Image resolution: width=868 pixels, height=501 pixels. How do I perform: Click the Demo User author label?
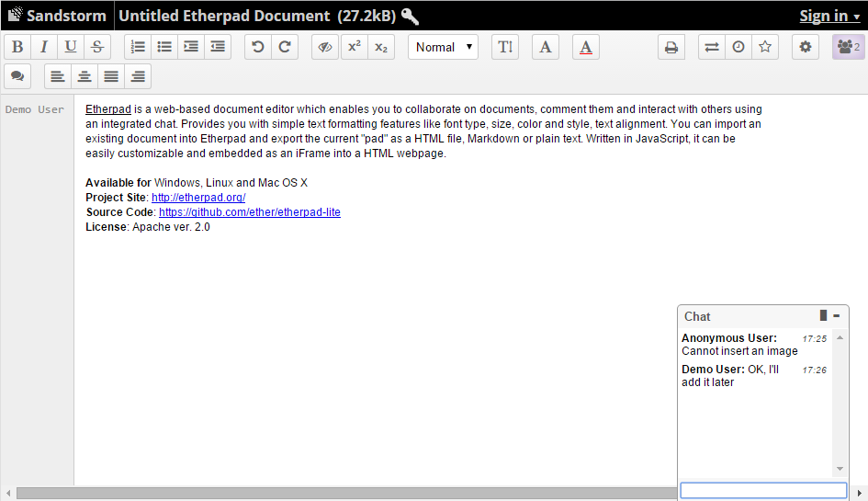pyautogui.click(x=35, y=109)
